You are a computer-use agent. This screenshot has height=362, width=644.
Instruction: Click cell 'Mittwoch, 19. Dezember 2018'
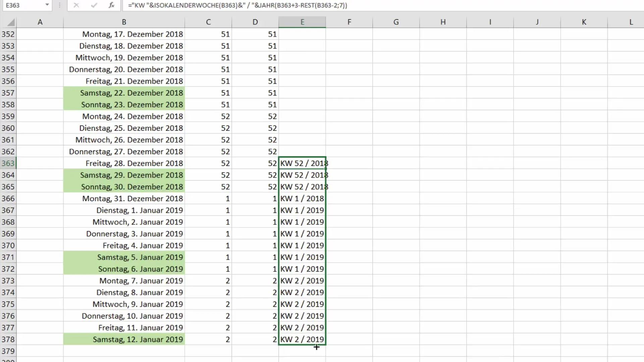[124, 58]
